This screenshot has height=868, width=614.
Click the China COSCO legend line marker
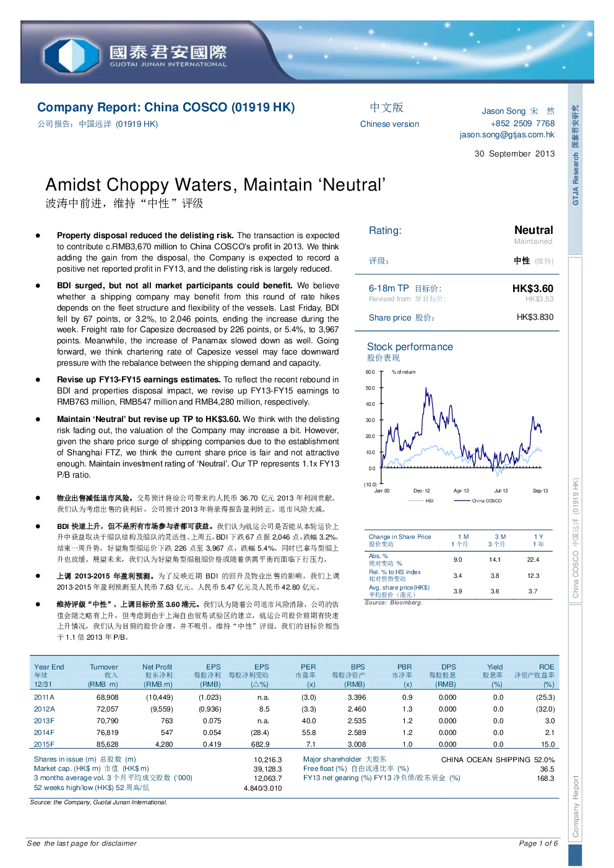pyautogui.click(x=462, y=501)
